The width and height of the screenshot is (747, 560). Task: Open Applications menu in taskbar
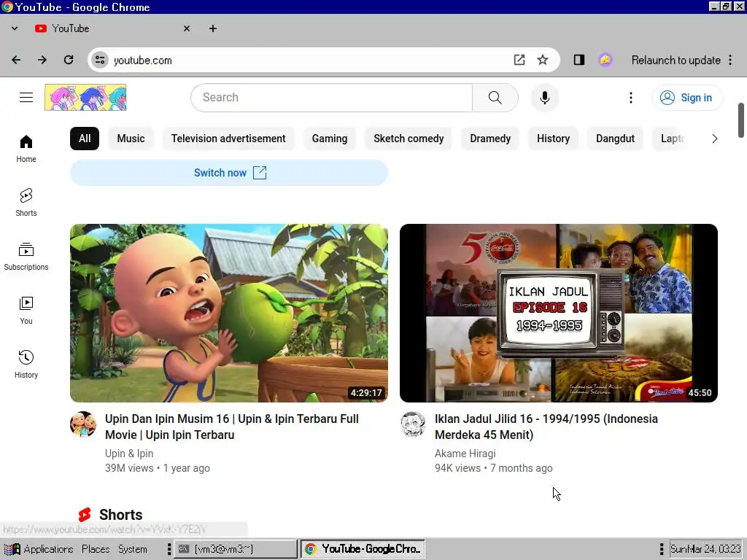click(38, 549)
